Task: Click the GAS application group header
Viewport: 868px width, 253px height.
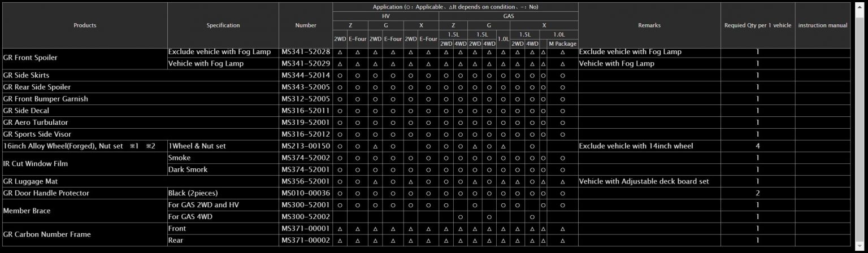Action: click(508, 16)
